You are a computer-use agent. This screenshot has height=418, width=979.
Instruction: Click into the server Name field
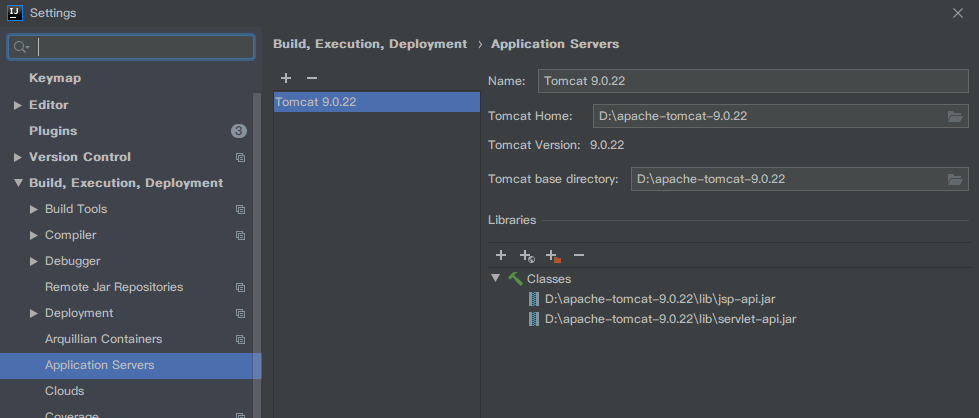(x=753, y=81)
